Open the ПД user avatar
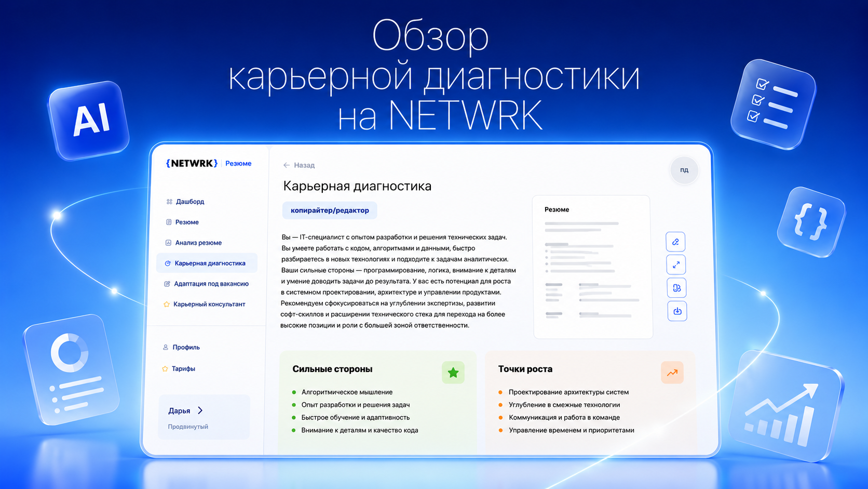Screen dimensions: 868x489 pos(684,170)
